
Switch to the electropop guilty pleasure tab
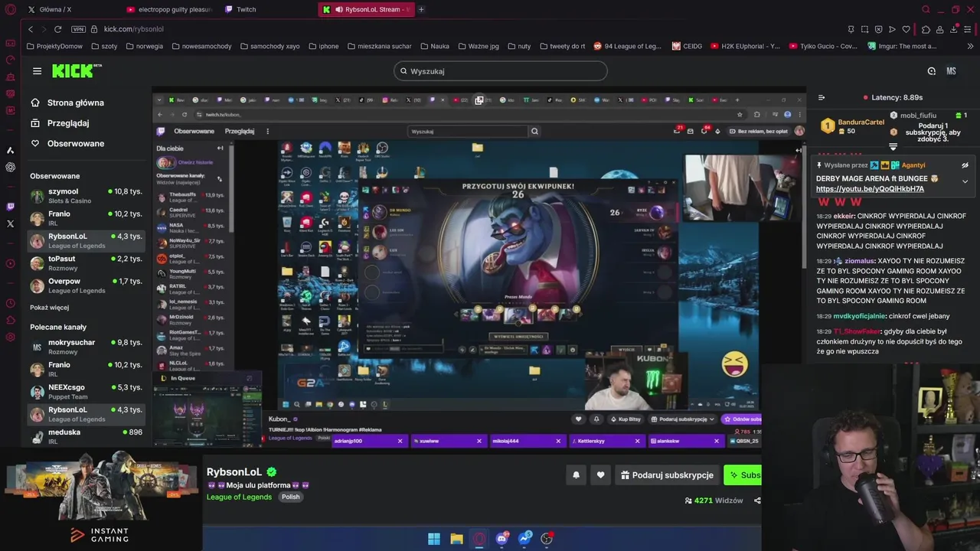[168, 9]
